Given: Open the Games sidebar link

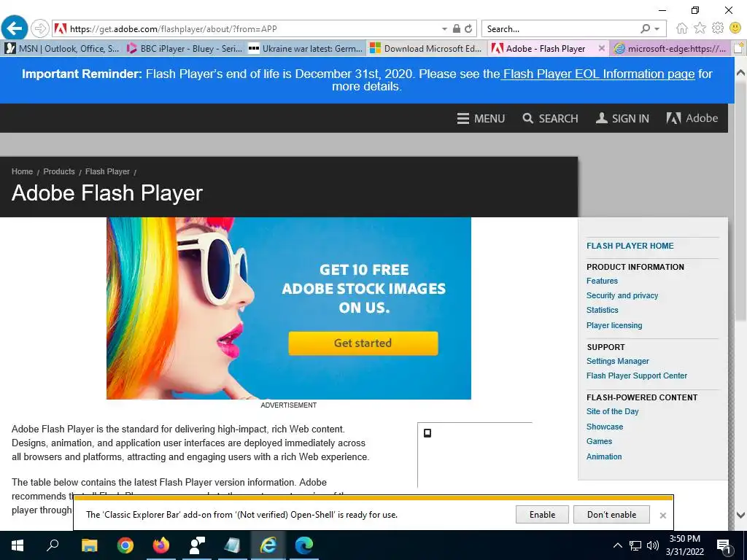Looking at the screenshot, I should point(599,441).
